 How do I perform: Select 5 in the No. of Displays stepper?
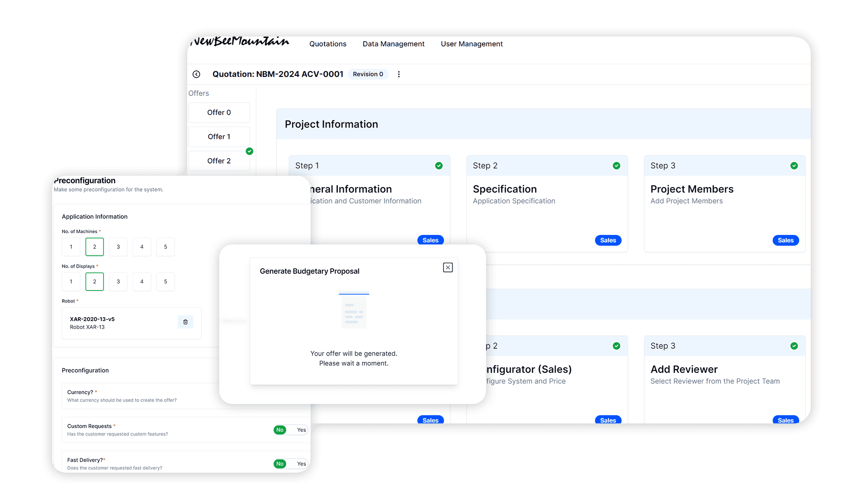[165, 282]
